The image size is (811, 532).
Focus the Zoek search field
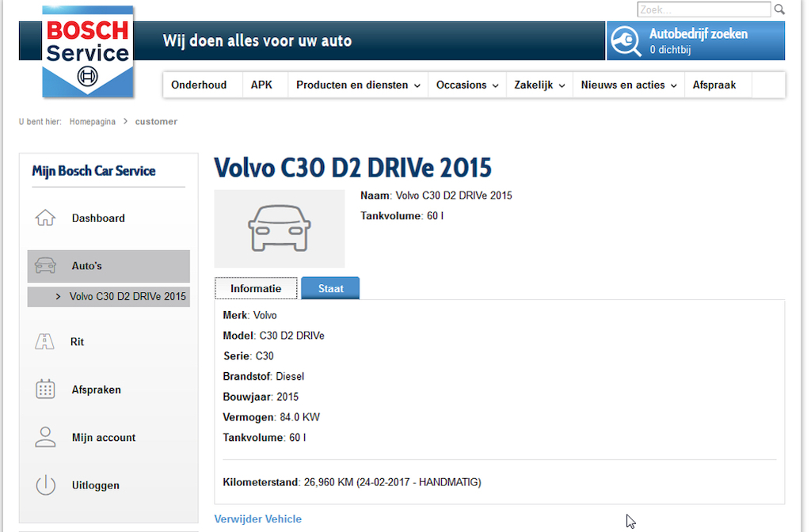704,9
